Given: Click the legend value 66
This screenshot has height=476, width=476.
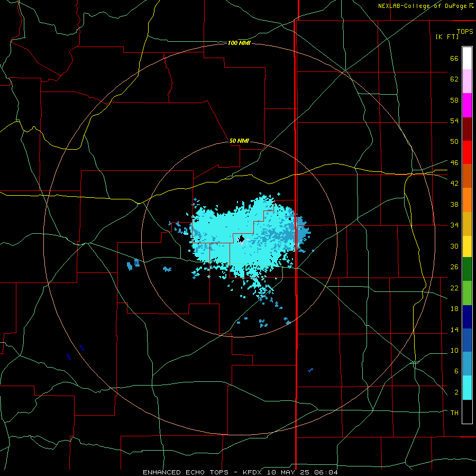Looking at the screenshot, I should coord(454,59).
